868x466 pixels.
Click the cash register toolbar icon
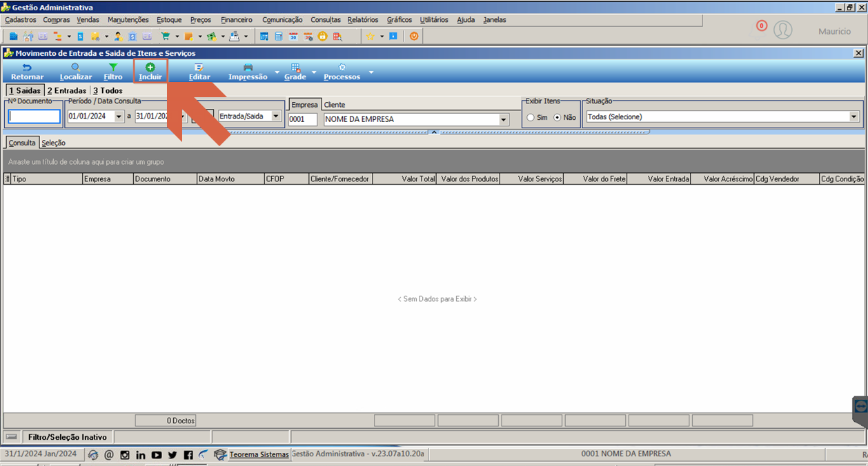(235, 36)
